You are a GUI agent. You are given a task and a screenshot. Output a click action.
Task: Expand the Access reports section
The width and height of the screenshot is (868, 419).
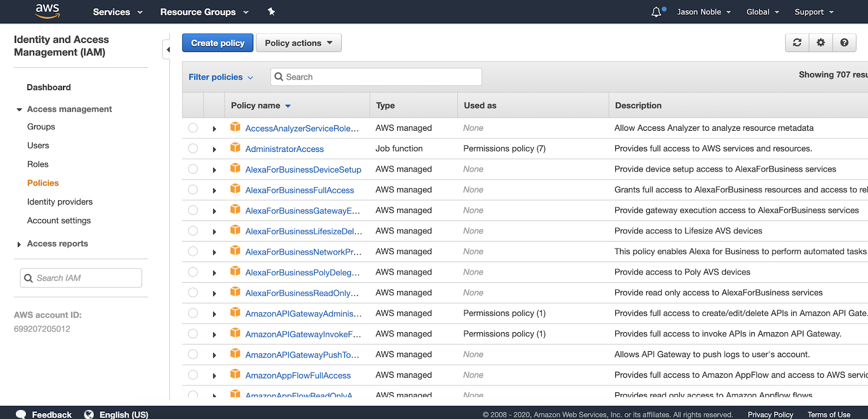(20, 244)
